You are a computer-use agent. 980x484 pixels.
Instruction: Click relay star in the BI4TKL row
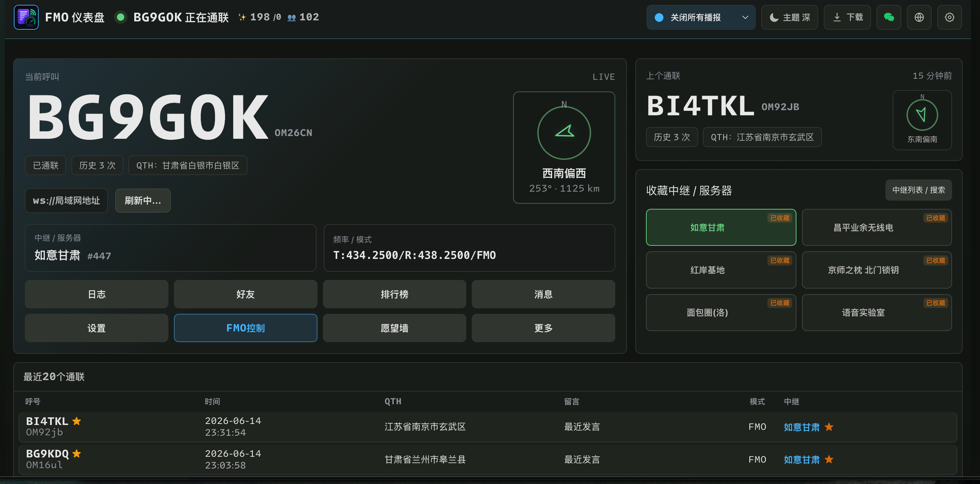coord(829,427)
